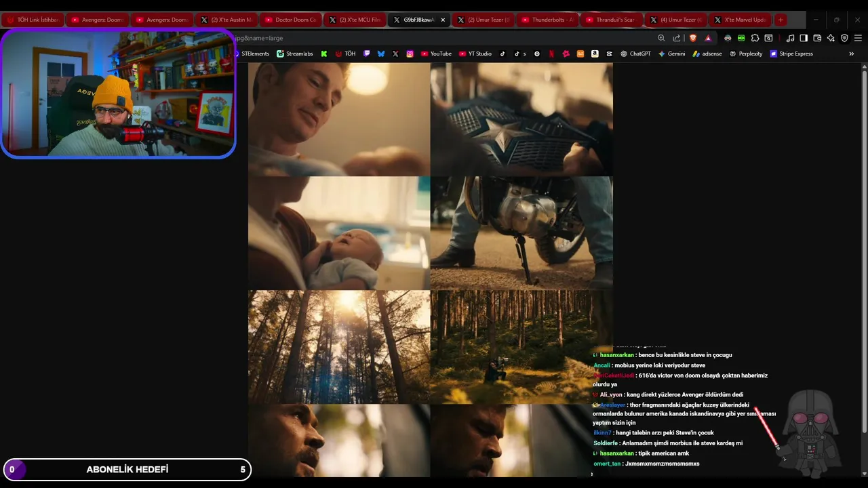Screen dimensions: 868x488
Task: Open the music note media control icon
Action: 790,38
